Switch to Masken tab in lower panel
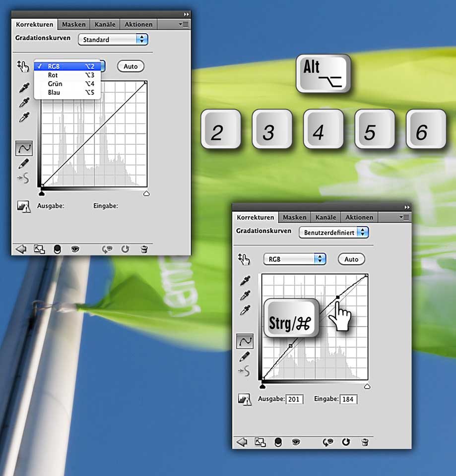 click(x=295, y=217)
